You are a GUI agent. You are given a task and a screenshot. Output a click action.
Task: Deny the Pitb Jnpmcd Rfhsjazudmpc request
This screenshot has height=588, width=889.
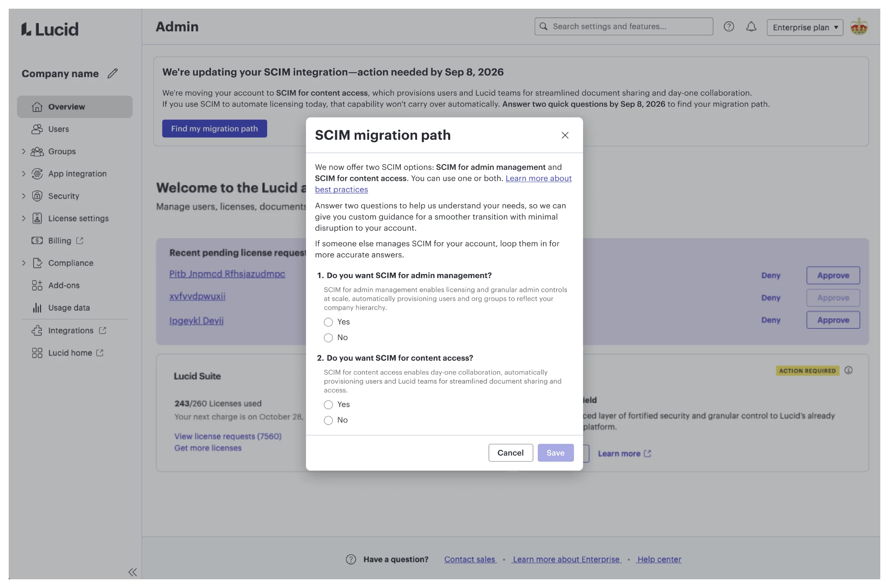(x=771, y=275)
